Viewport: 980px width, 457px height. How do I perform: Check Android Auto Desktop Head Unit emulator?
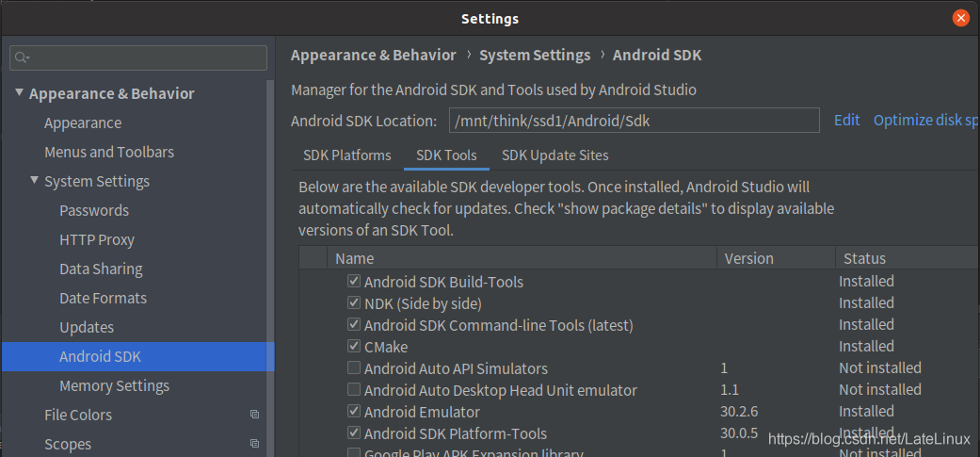pos(354,390)
